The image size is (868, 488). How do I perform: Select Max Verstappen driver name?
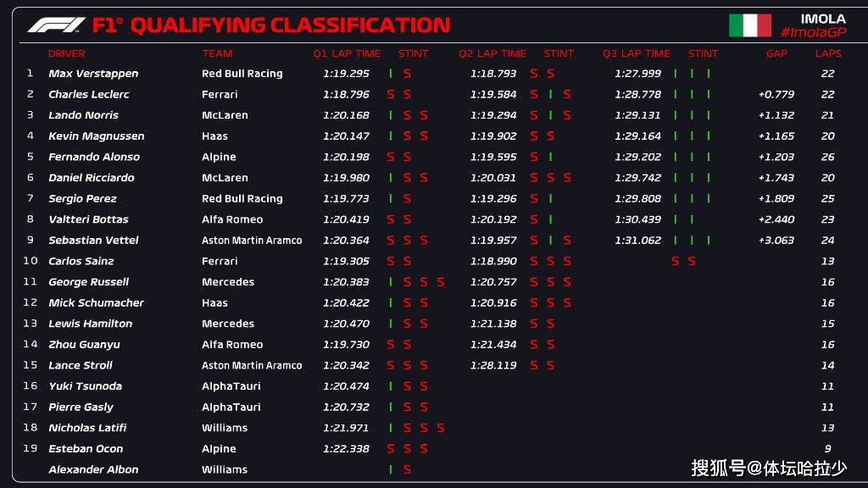coord(93,74)
